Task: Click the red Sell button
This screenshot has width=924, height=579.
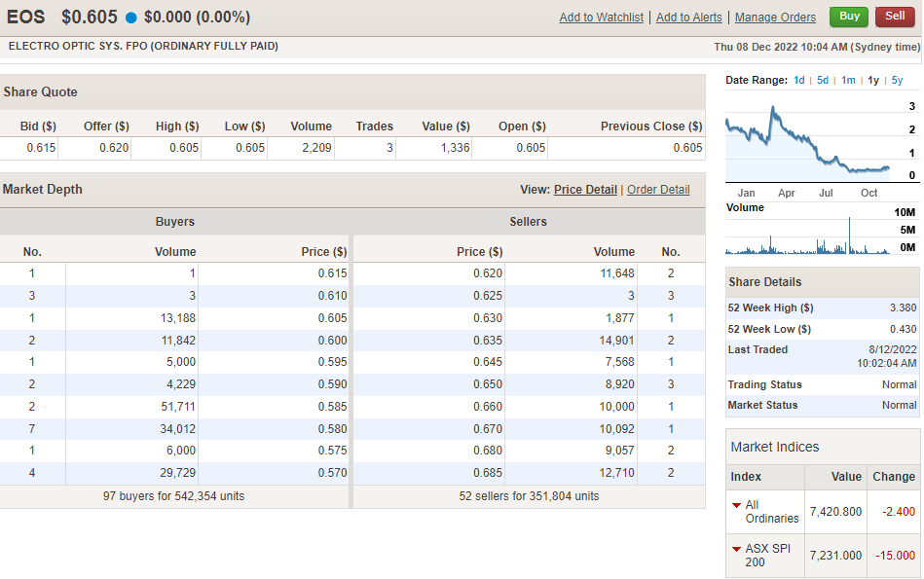Action: (x=895, y=17)
